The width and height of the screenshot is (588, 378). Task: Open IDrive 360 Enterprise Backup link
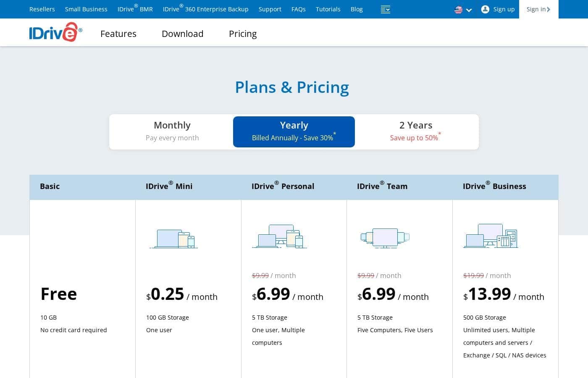tap(206, 8)
